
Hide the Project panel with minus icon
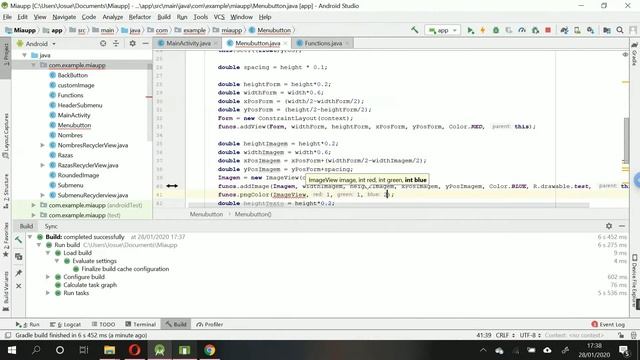(145, 43)
